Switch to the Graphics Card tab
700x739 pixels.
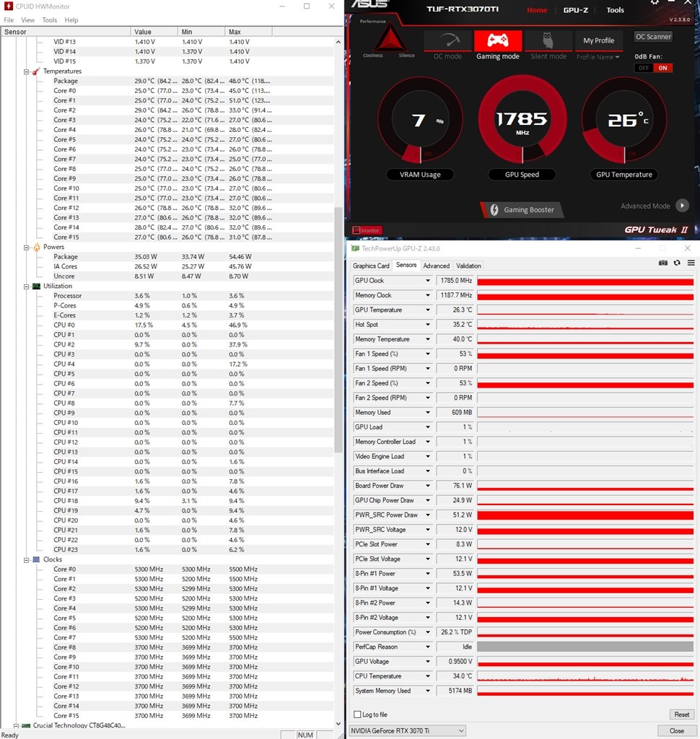pyautogui.click(x=371, y=266)
